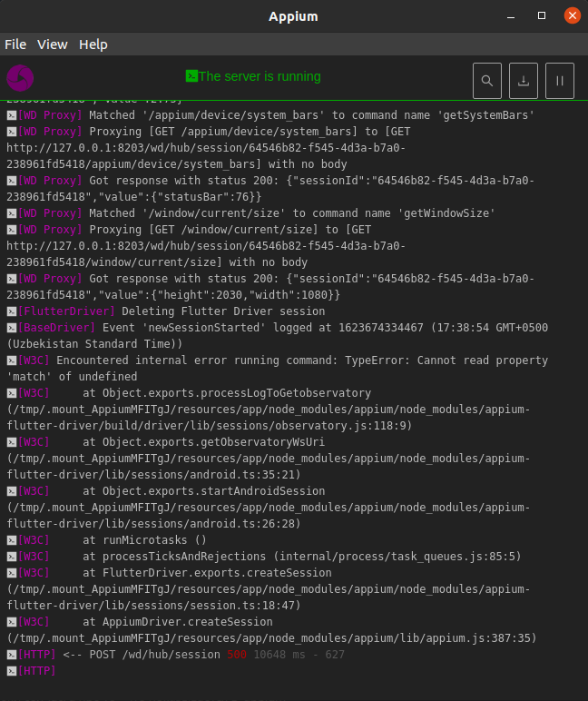The width and height of the screenshot is (588, 701).
Task: Click the log icon beside the getObservatoryWsUri line
Action: 12,442
